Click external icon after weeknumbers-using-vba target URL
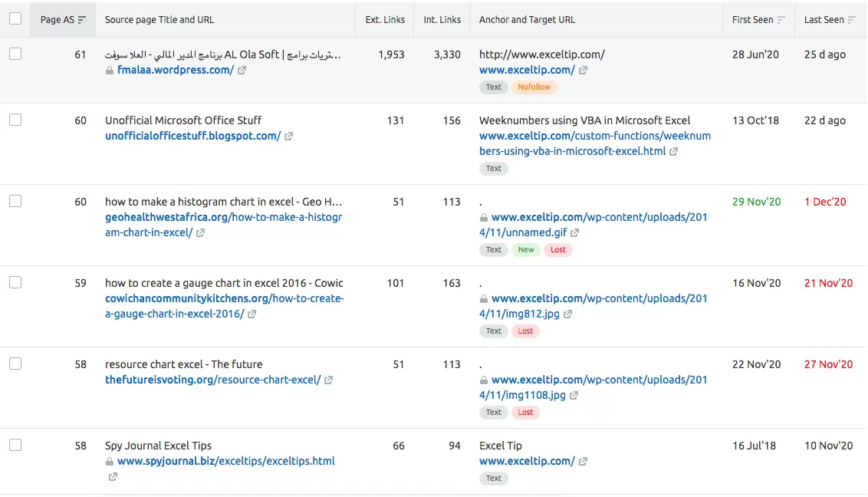Image resolution: width=868 pixels, height=497 pixels. (x=673, y=152)
